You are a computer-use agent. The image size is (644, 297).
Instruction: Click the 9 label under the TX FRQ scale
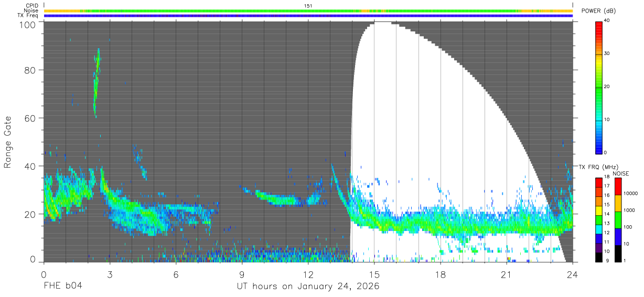tap(607, 260)
